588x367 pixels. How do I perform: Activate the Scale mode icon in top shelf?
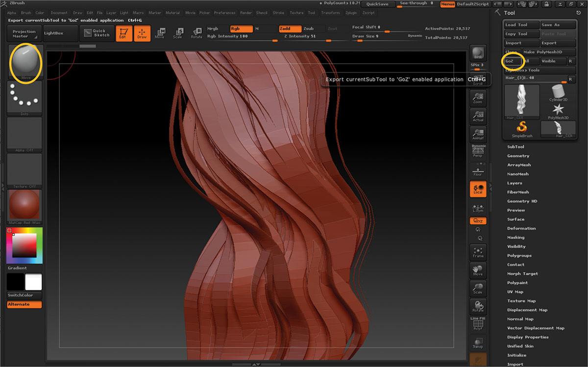177,33
